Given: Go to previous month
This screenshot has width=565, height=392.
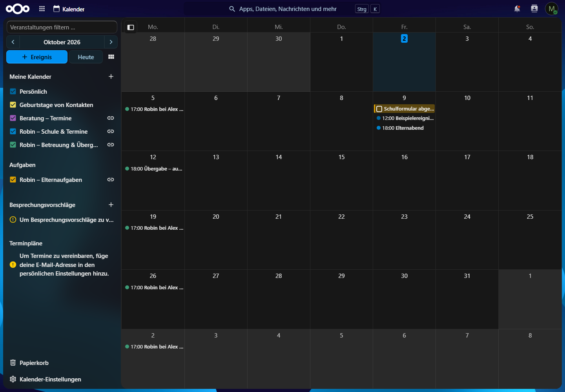Looking at the screenshot, I should pos(13,42).
